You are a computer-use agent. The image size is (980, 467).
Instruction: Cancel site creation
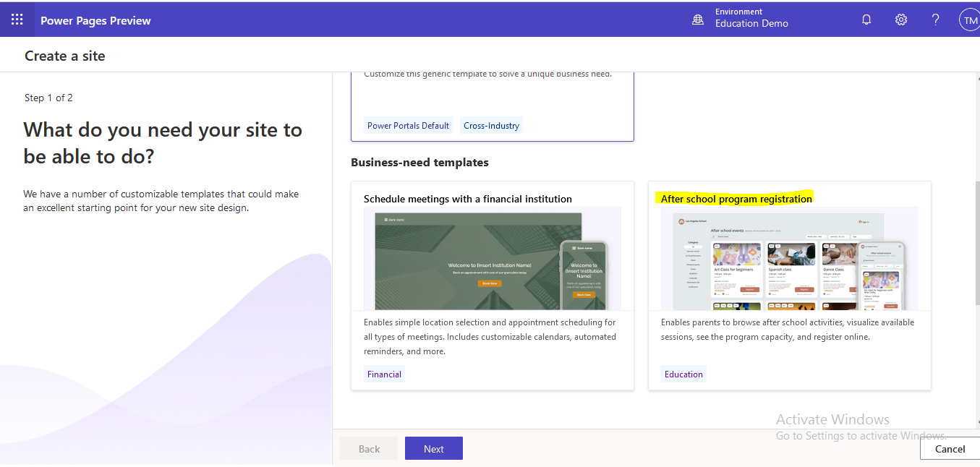coord(950,448)
